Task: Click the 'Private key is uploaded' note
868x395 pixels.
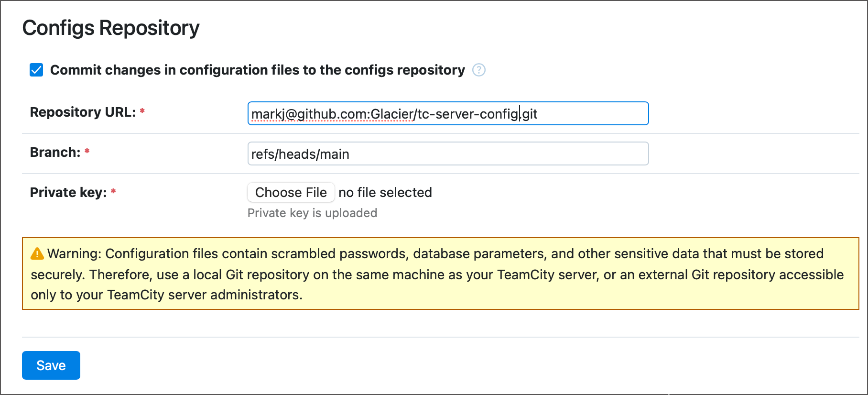Action: 312,213
